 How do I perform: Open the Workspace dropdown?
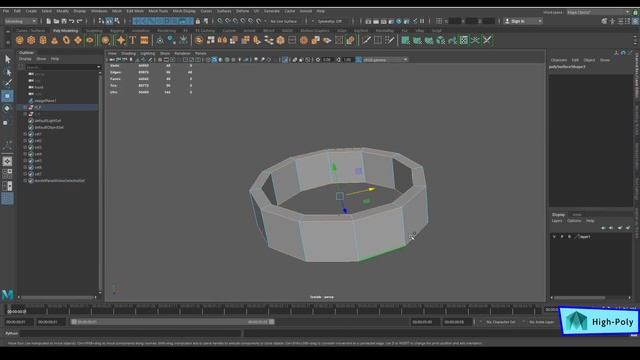coord(599,12)
